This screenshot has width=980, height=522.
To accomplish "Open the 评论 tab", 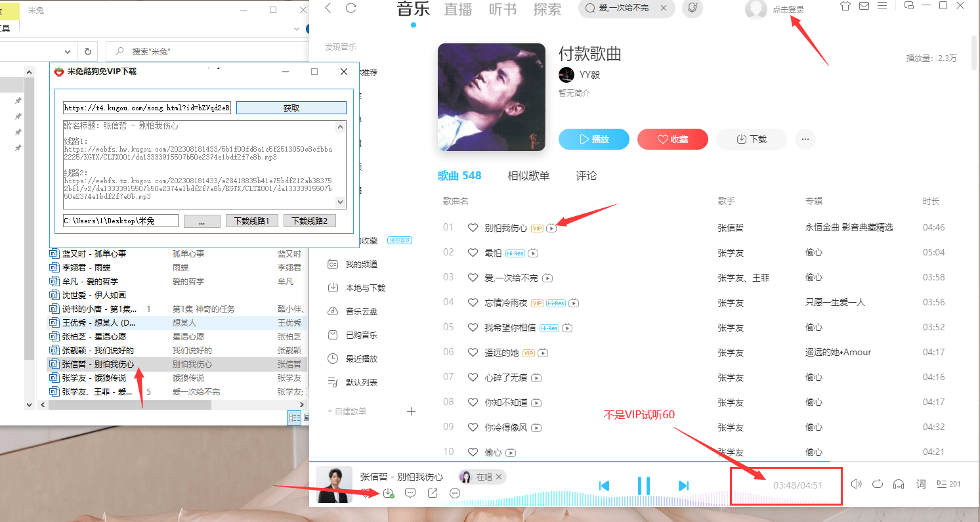I will tap(586, 175).
